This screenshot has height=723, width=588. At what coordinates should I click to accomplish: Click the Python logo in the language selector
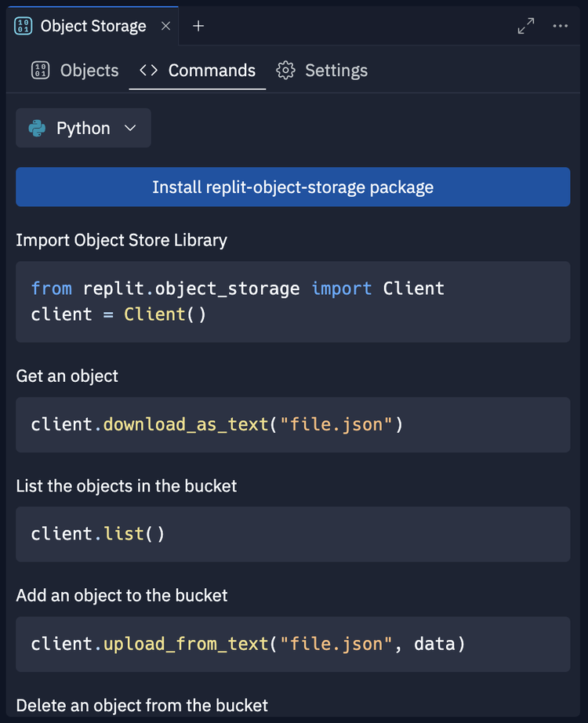coord(35,128)
